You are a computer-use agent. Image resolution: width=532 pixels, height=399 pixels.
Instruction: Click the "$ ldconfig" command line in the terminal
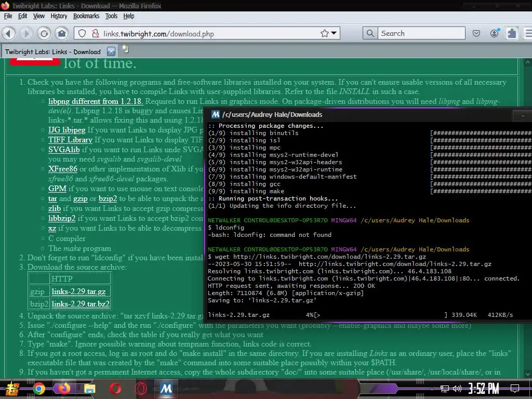(x=226, y=228)
